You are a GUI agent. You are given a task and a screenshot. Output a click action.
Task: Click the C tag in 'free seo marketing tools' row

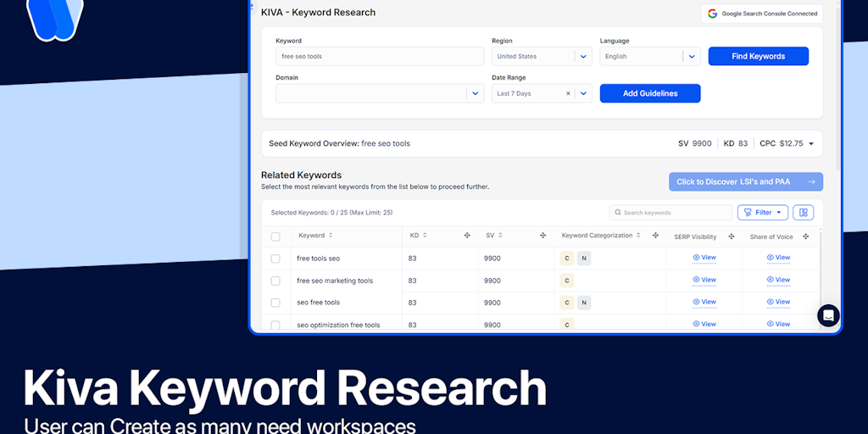click(567, 281)
